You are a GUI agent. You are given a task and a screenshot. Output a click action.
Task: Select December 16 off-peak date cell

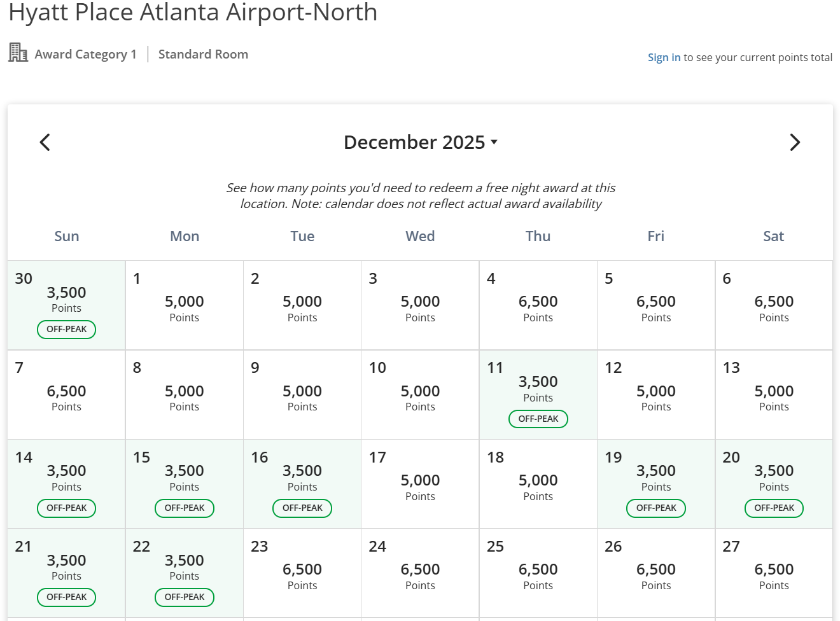click(x=302, y=484)
